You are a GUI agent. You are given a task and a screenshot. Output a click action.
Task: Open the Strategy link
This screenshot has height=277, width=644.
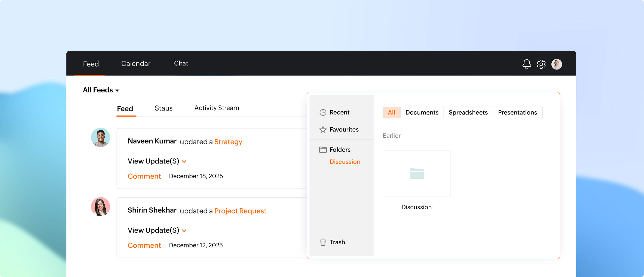(228, 142)
